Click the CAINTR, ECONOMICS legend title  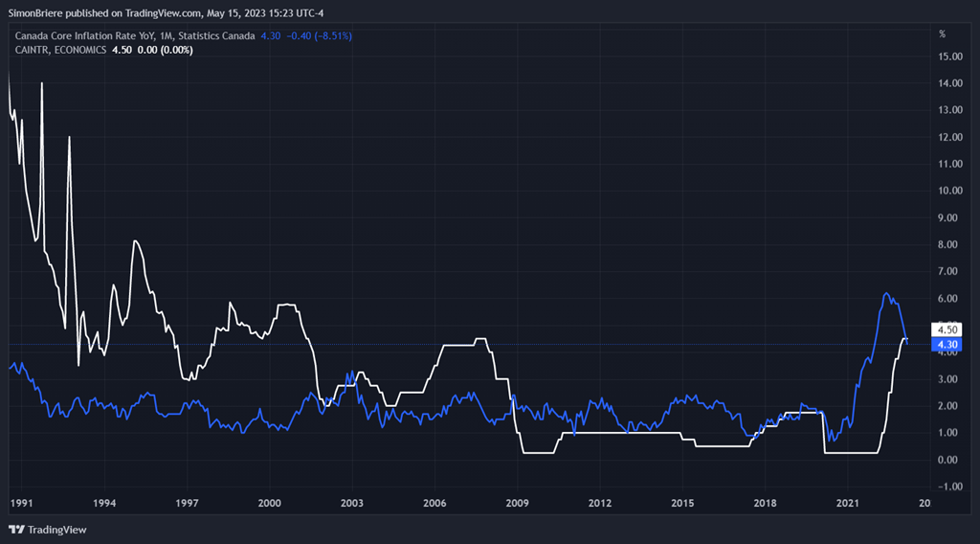pos(60,50)
